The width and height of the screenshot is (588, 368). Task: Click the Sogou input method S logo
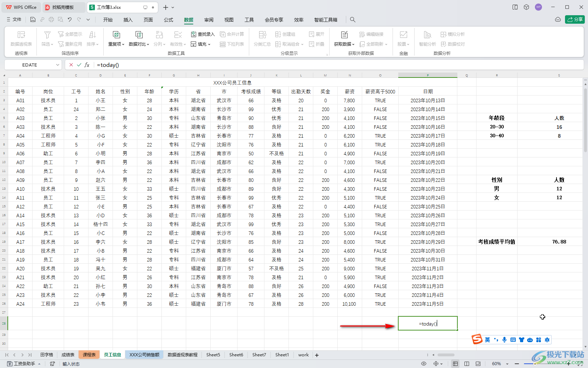coord(477,339)
